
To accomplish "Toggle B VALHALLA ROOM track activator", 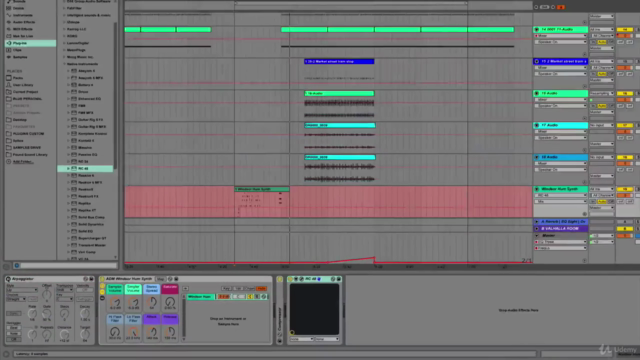I will pos(624,229).
